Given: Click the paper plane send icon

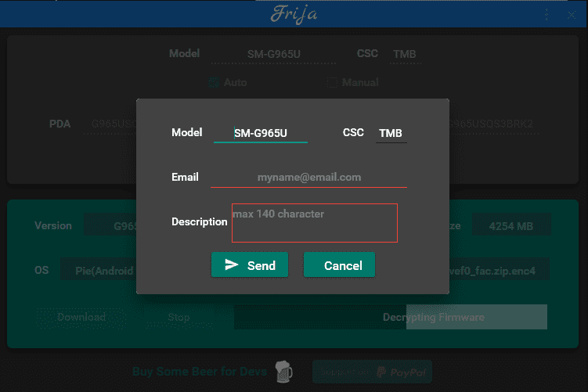Looking at the screenshot, I should [x=232, y=264].
